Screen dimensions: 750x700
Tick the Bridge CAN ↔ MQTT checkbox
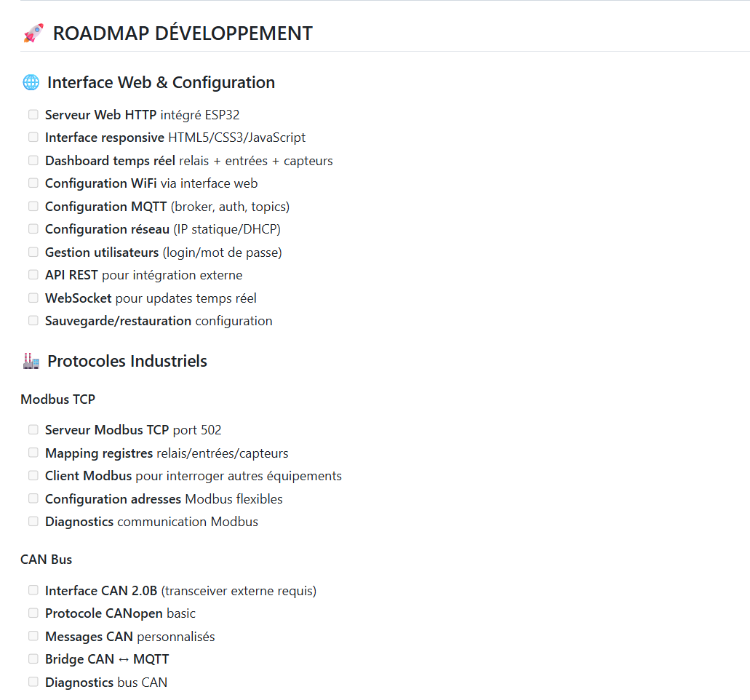[33, 659]
